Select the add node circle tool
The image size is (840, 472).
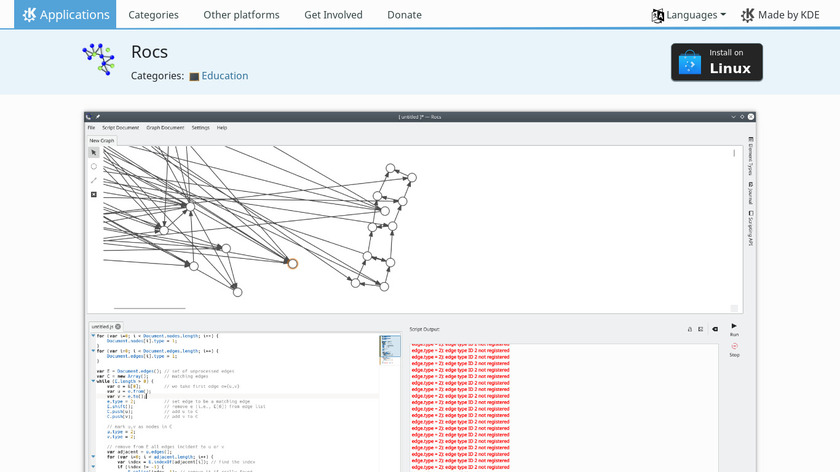pos(94,167)
